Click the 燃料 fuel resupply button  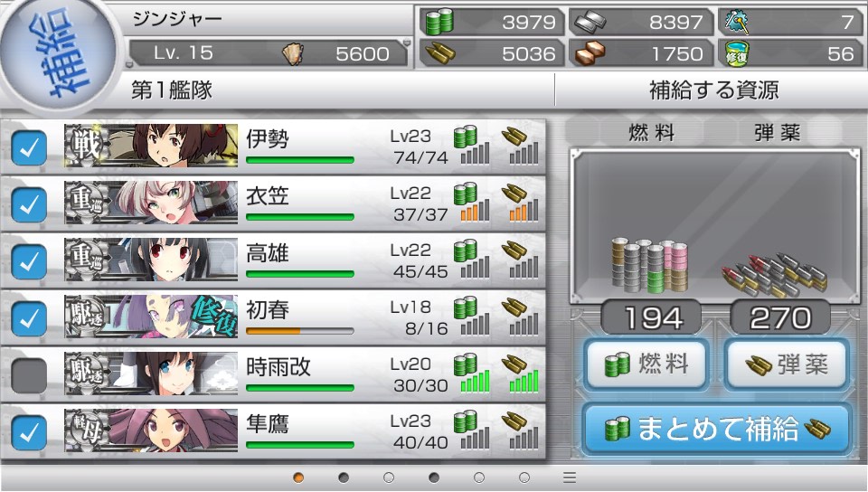tap(646, 364)
